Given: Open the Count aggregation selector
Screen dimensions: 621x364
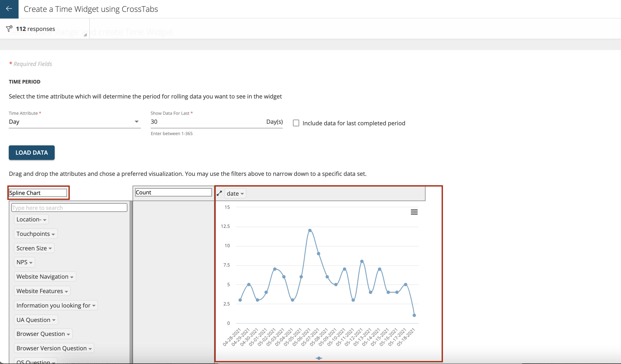Looking at the screenshot, I should point(174,192).
